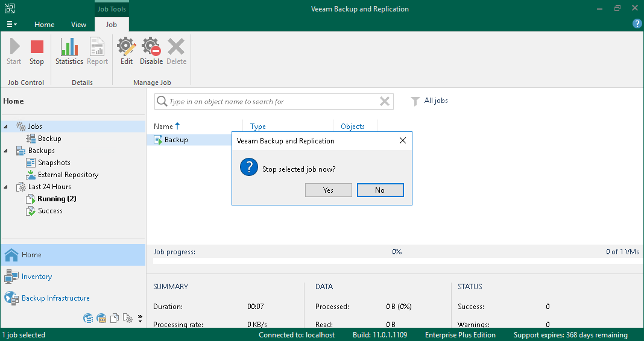Open Running (2) sessions
Screen dimensions: 644x341
(57, 199)
